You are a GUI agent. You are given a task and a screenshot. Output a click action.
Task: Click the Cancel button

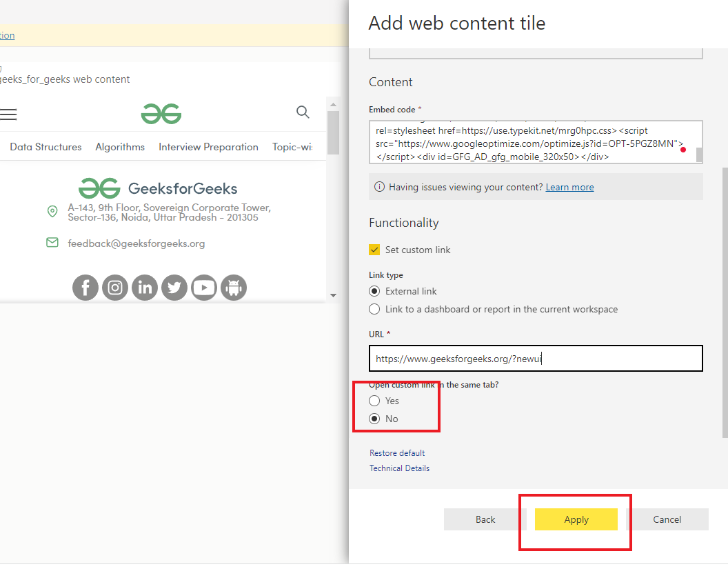[667, 519]
